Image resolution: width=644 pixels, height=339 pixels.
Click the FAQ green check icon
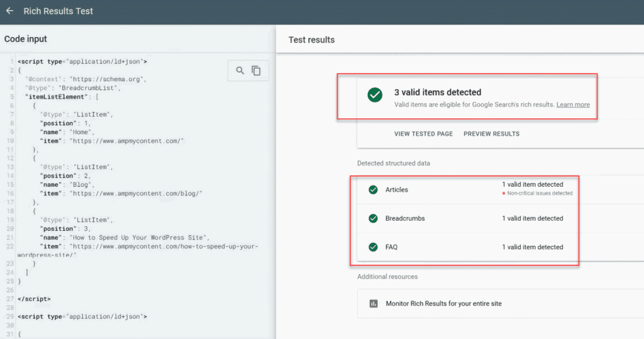click(x=373, y=247)
